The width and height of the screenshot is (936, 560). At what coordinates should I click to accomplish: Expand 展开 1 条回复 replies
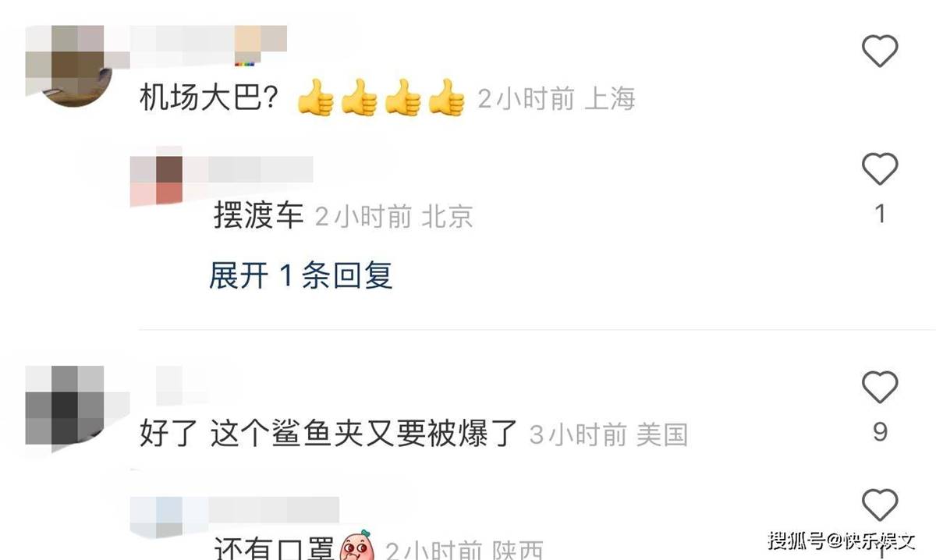[x=300, y=275]
